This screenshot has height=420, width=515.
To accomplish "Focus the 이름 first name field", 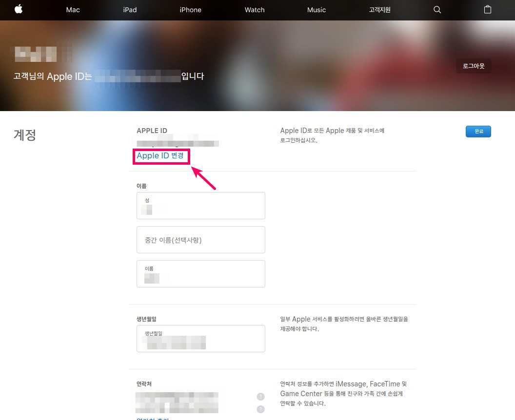I will (x=200, y=274).
